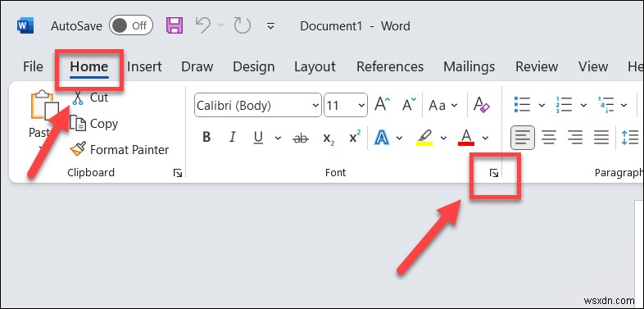Screen dimensions: 644x309
Task: Redo the last action
Action: click(243, 26)
